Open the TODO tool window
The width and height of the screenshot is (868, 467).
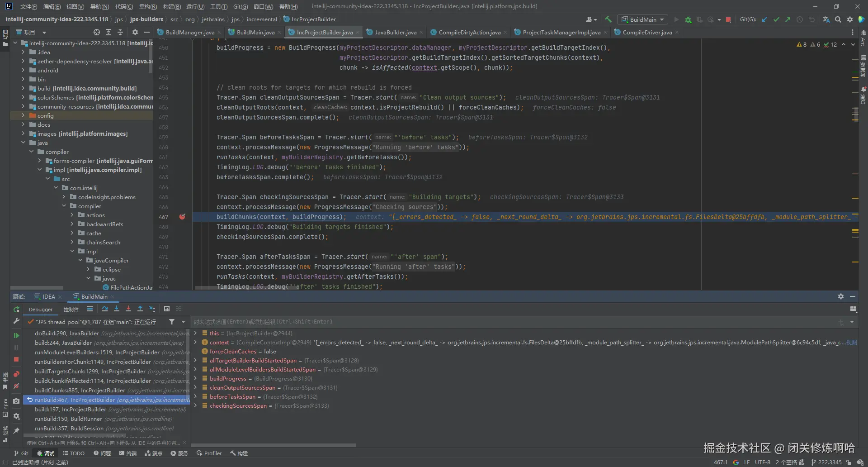coord(74,453)
